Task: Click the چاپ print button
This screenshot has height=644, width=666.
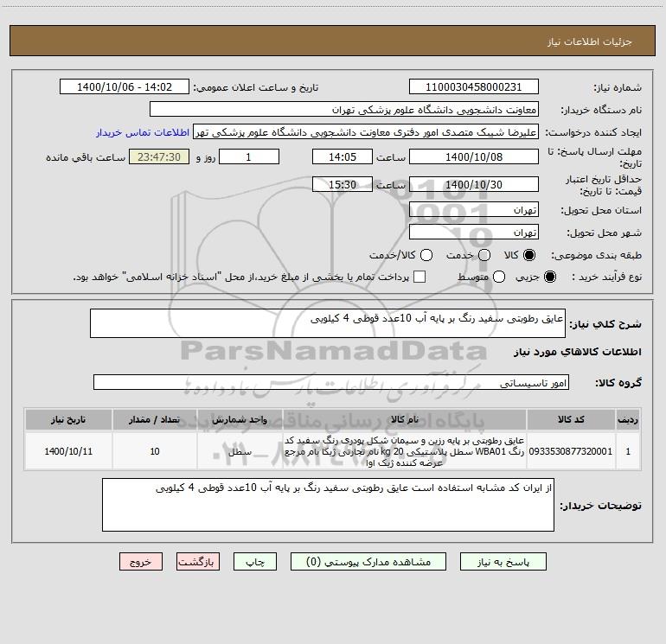Action: 255,562
